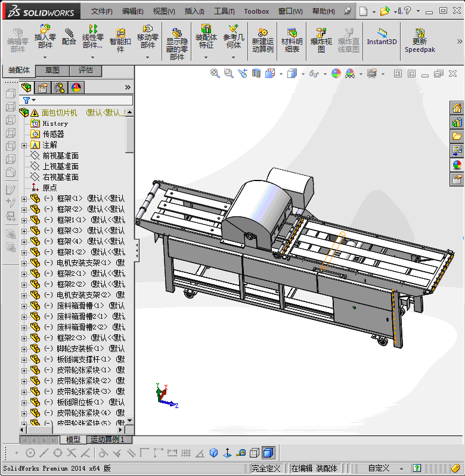
Task: Open Design Library icon in task pane
Action: (x=457, y=122)
